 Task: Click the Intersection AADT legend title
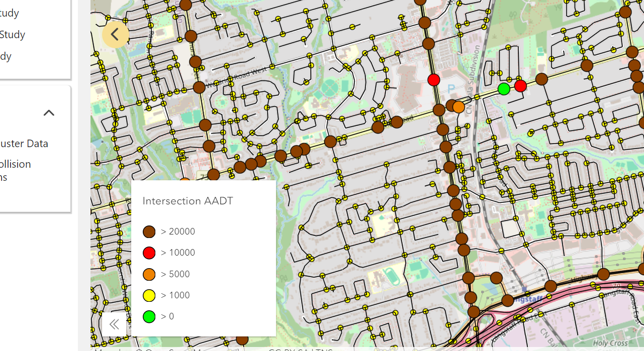point(188,201)
